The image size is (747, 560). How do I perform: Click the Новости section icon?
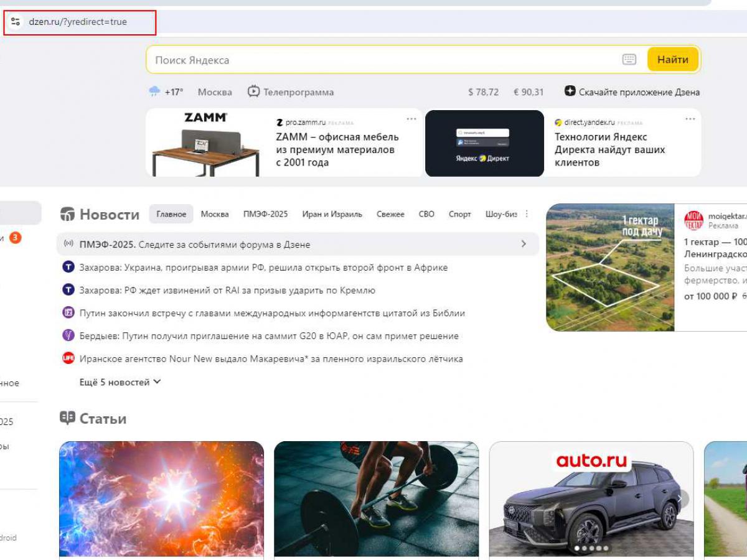[67, 215]
